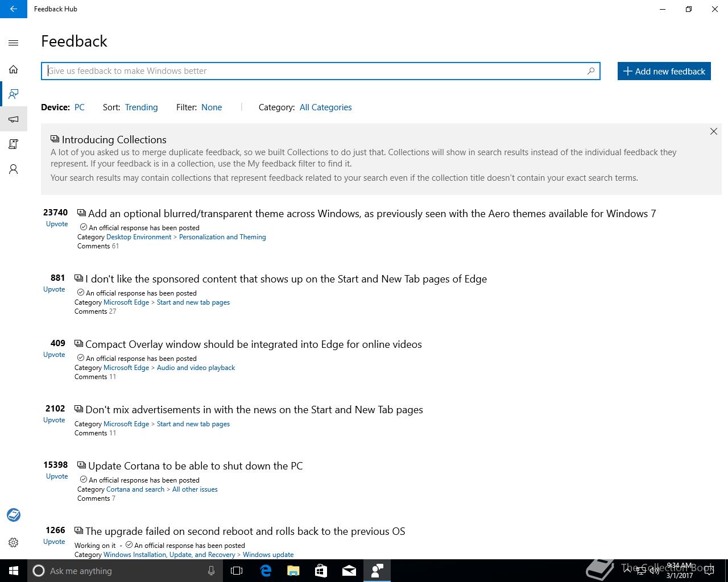Open Settings gear in the sidebar
This screenshot has height=582, width=728.
click(14, 542)
